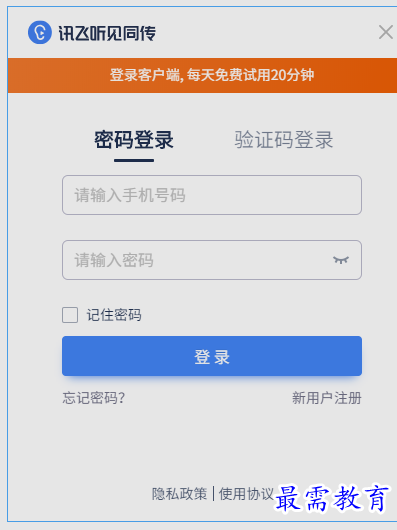Open the 新用户注册 link

click(327, 398)
